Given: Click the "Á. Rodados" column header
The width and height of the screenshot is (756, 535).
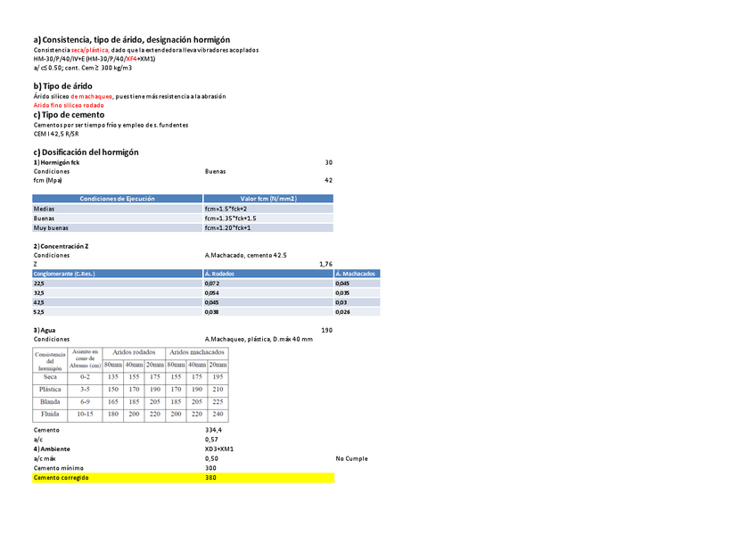Looking at the screenshot, I should click(268, 274).
